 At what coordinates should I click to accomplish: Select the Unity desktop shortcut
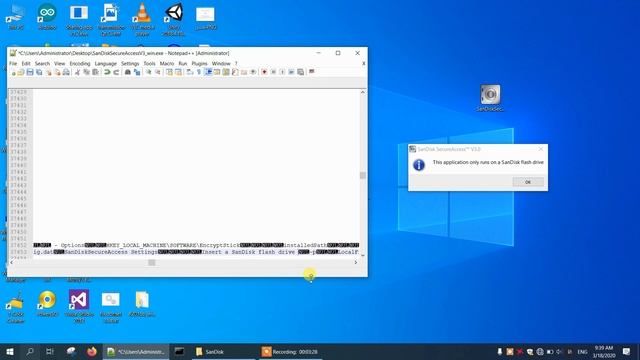click(x=174, y=19)
